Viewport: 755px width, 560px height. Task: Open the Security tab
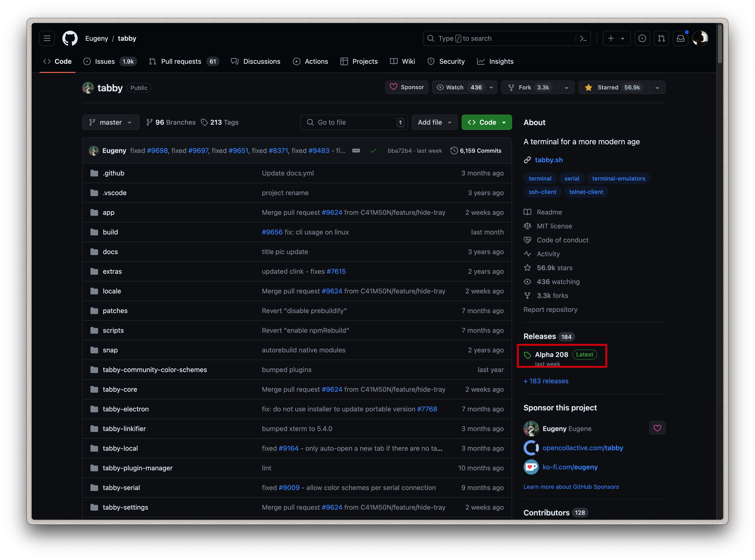coord(446,61)
